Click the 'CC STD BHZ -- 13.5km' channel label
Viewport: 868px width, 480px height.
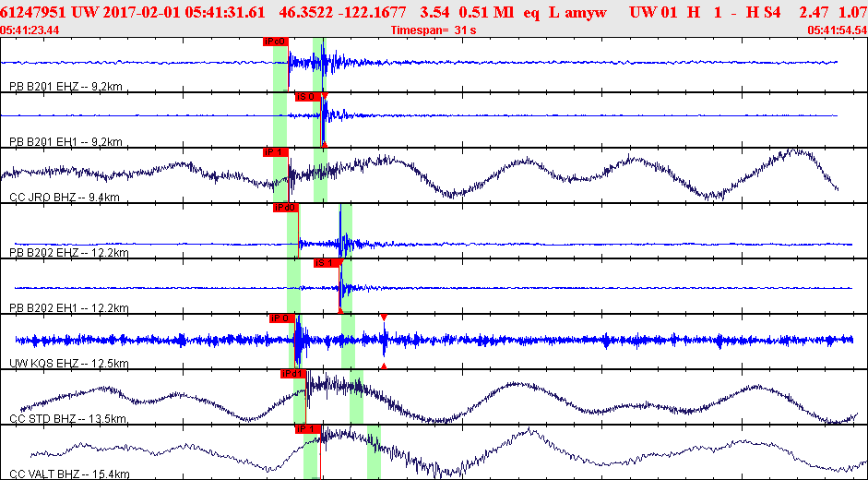(68, 419)
